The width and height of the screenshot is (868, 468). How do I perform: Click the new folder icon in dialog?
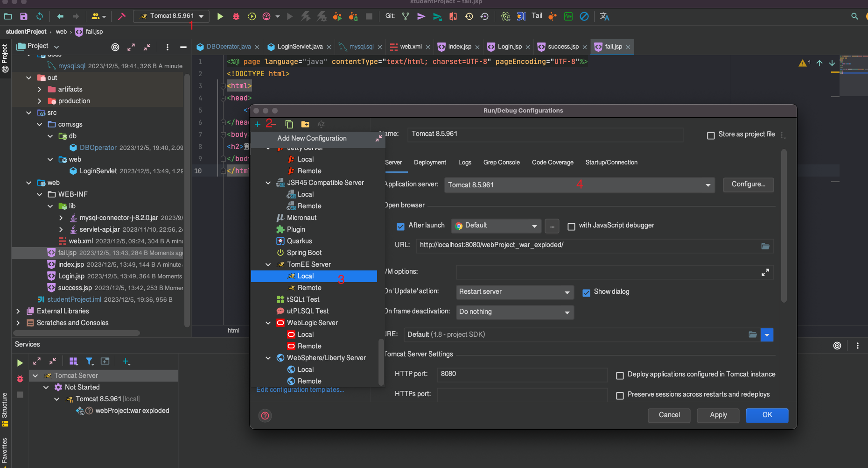(305, 124)
